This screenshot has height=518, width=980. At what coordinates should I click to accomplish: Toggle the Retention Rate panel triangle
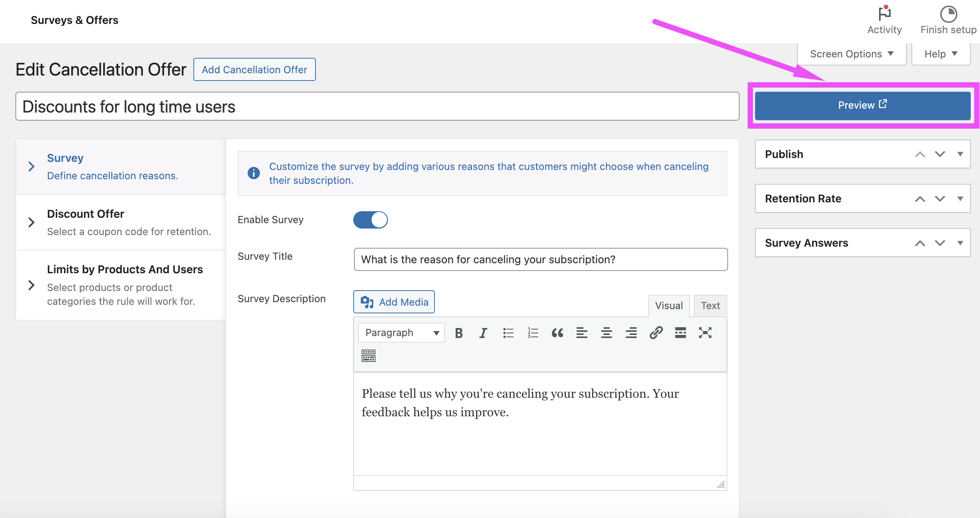coord(960,198)
